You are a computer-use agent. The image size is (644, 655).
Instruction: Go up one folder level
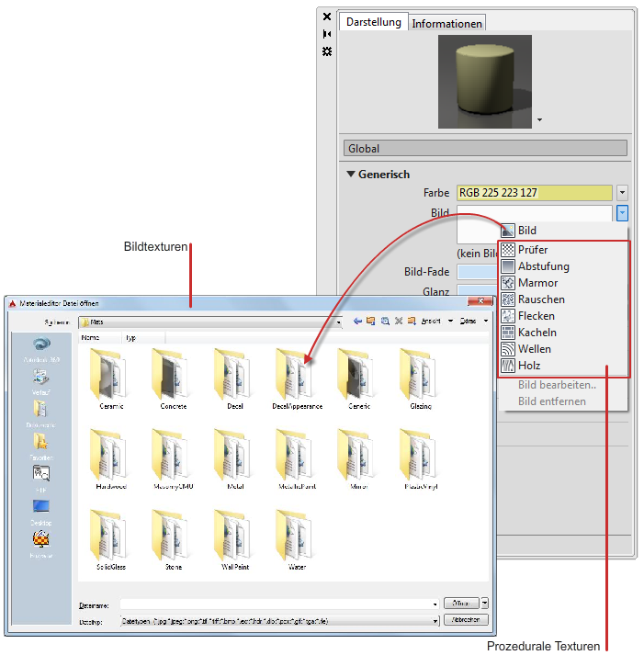pos(370,321)
